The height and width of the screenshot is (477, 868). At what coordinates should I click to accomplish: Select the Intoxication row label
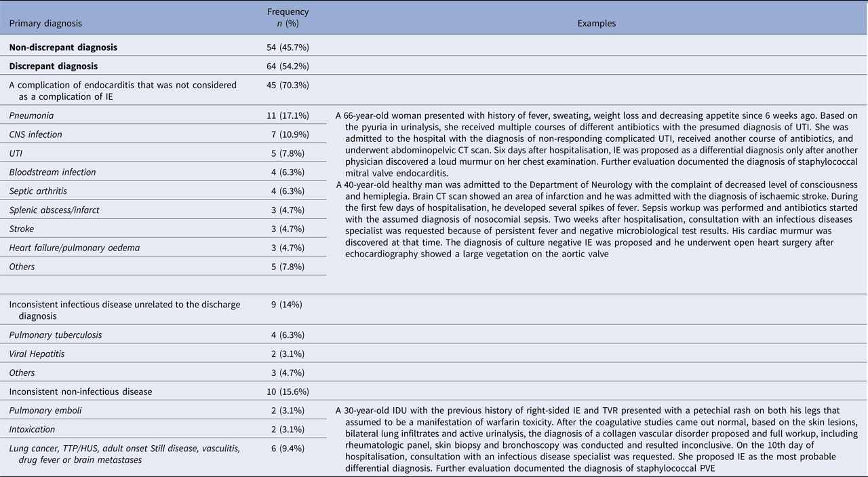pos(32,430)
